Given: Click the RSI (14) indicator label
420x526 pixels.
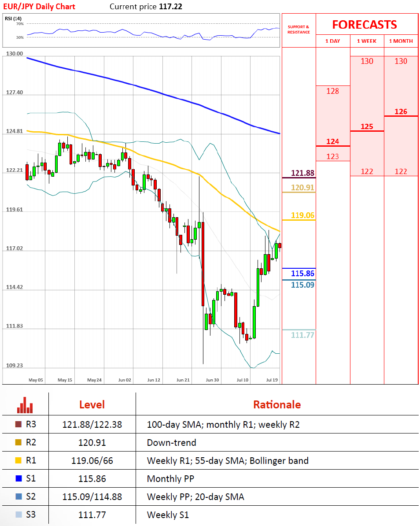Looking at the screenshot, I should click(13, 19).
